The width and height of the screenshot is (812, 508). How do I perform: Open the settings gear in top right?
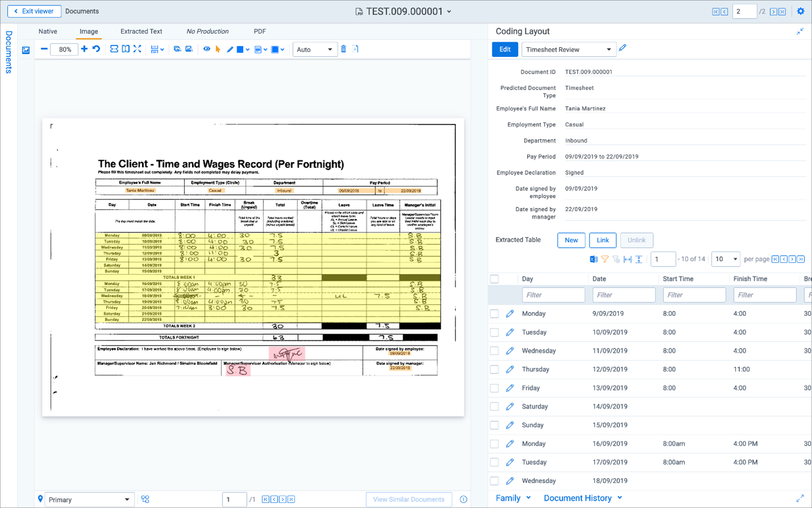point(801,11)
